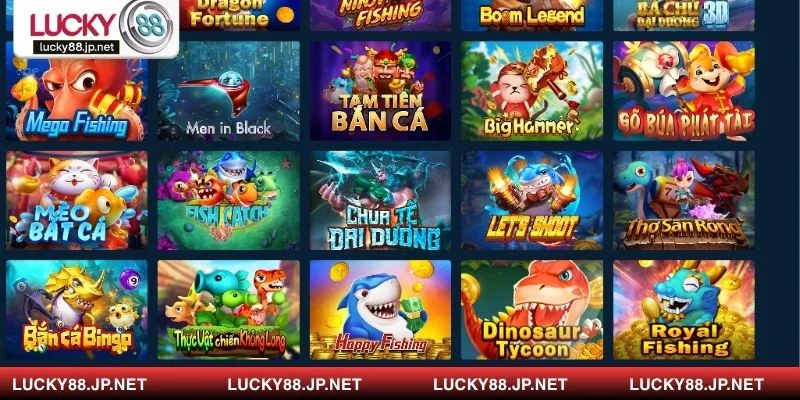Open the Dragon Fortune game tile
This screenshot has height=400, width=800.
tap(240, 15)
